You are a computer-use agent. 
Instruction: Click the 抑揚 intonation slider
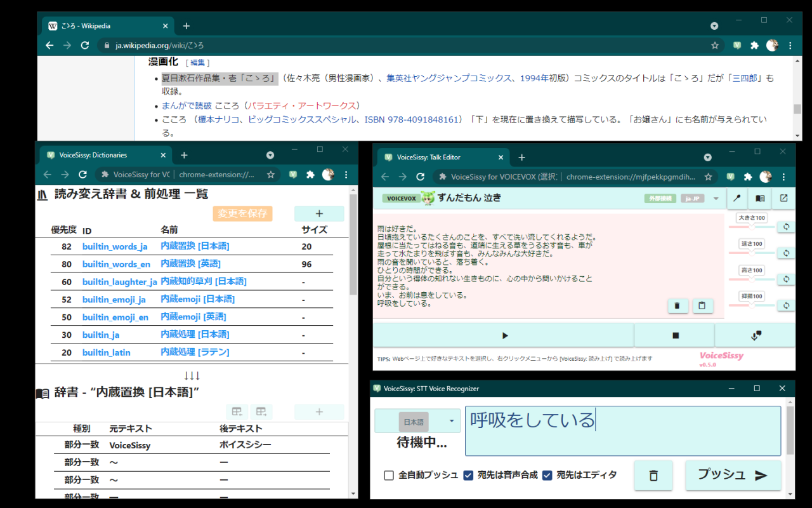751,305
